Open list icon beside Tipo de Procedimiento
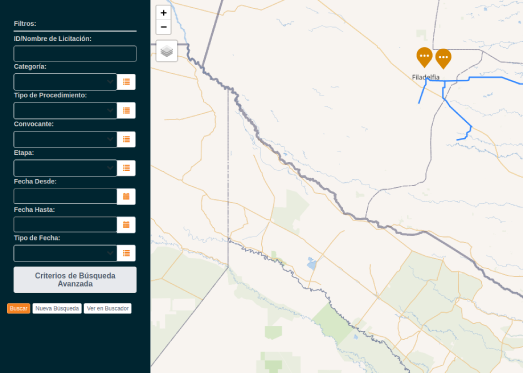 [x=126, y=110]
